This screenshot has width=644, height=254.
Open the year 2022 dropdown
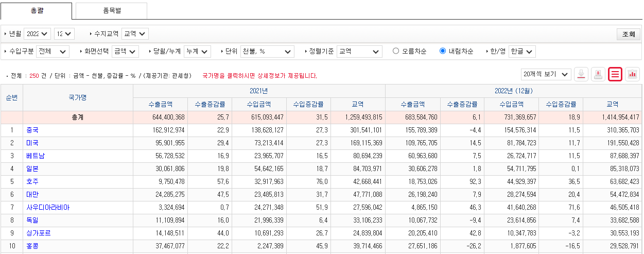[x=37, y=33]
